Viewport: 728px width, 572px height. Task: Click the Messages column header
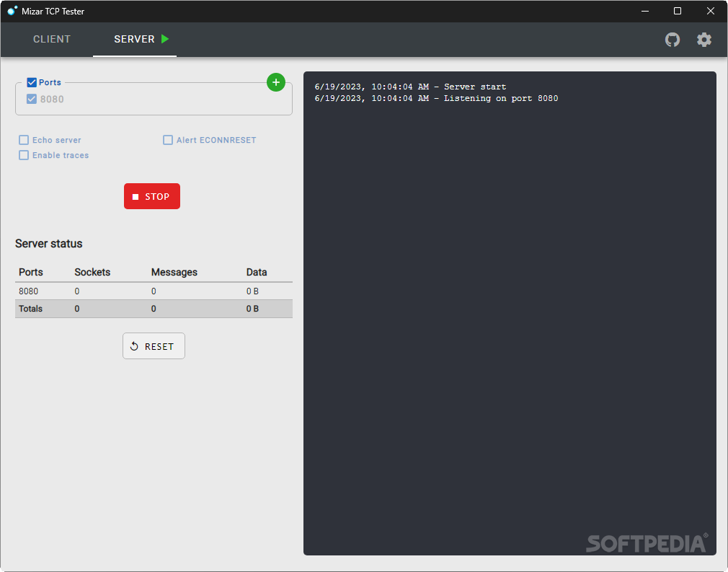174,272
